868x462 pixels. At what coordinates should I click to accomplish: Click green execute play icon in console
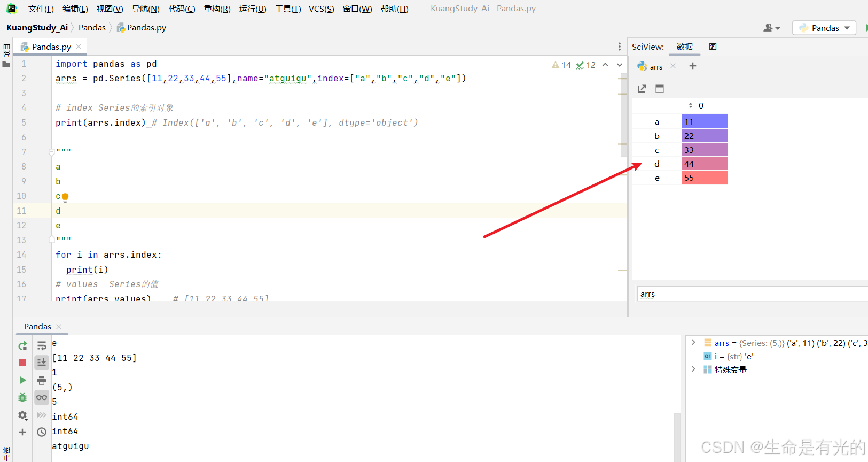click(x=22, y=380)
